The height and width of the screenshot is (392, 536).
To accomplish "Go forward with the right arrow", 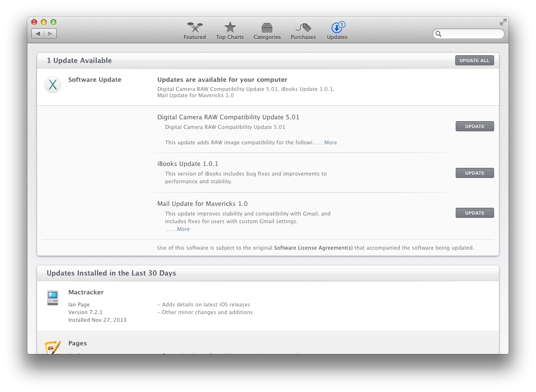I will coord(50,34).
